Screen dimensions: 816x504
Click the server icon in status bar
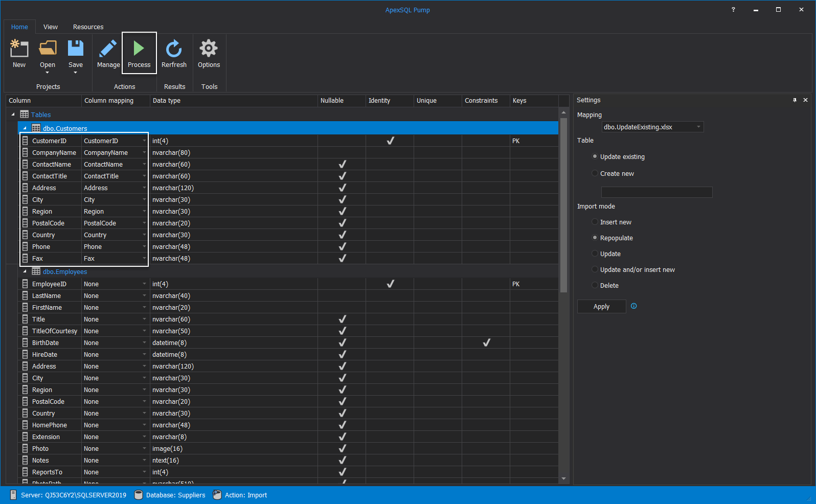point(13,495)
